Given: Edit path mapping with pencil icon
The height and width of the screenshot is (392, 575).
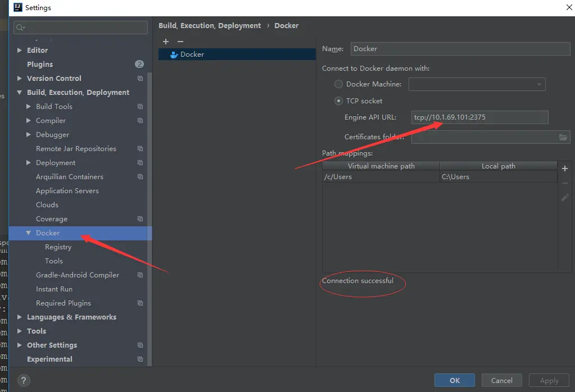Looking at the screenshot, I should [x=565, y=198].
